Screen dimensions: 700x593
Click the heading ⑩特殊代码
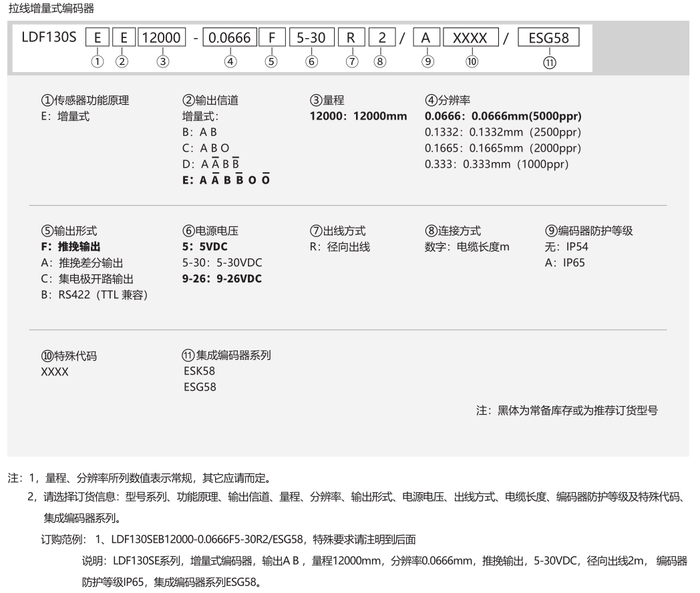pos(69,356)
